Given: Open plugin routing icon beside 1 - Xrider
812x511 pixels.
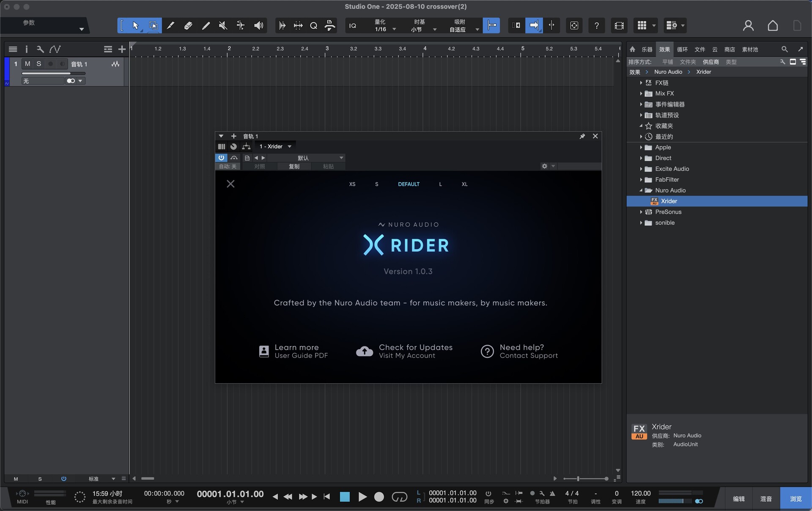Looking at the screenshot, I should [x=246, y=146].
